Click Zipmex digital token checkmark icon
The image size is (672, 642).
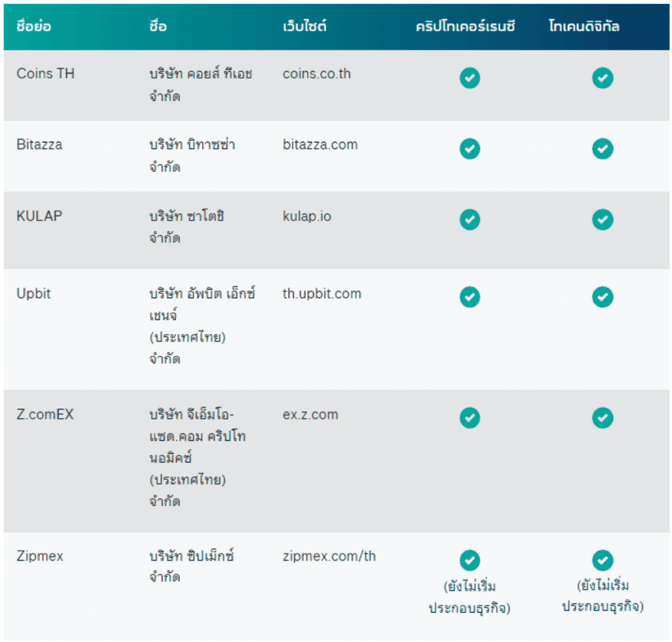[602, 560]
